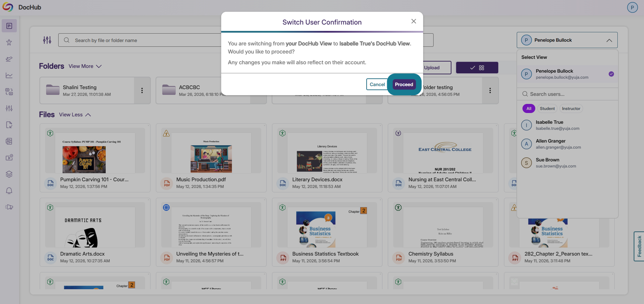The height and width of the screenshot is (304, 644).
Task: Cancel the switch user confirmation
Action: point(377,84)
